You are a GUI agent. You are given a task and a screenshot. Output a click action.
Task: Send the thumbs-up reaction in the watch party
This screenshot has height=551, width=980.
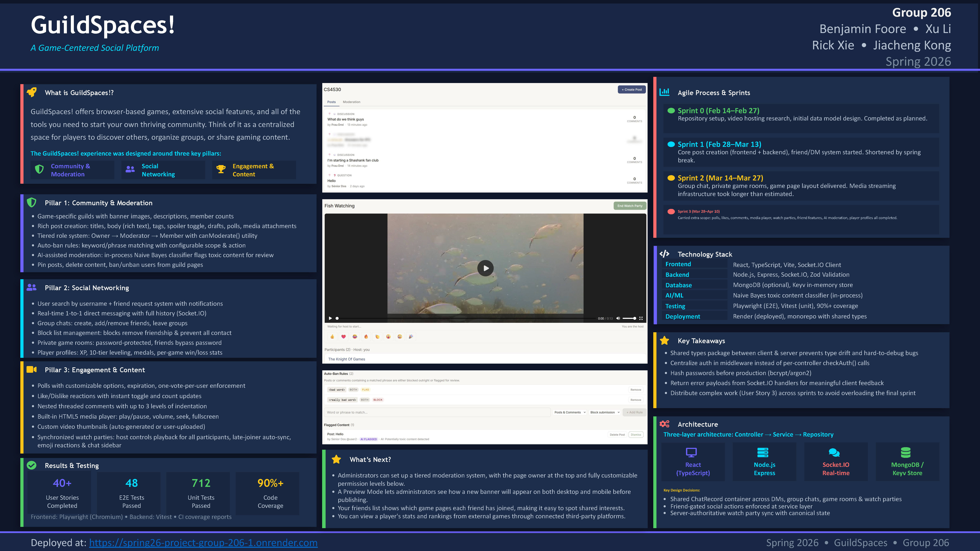(332, 337)
